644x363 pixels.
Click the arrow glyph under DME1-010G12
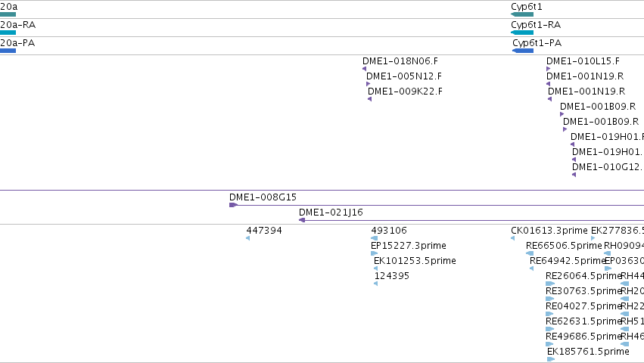574,175
